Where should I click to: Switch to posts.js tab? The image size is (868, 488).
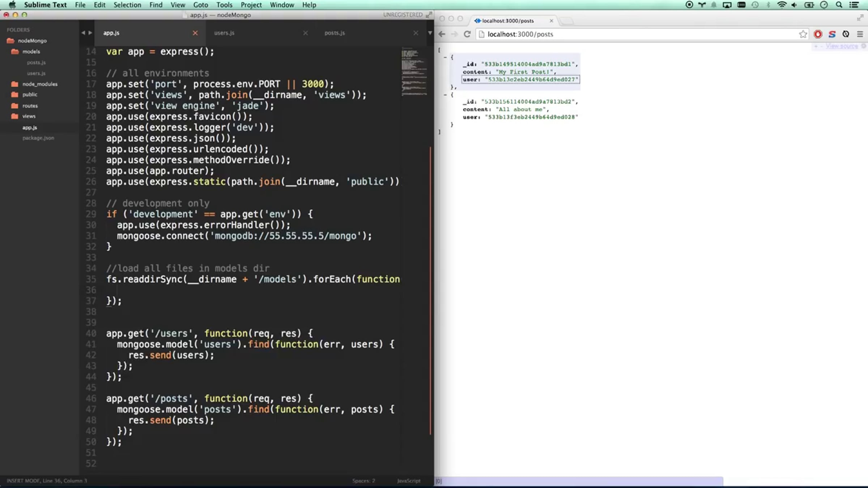(x=335, y=33)
